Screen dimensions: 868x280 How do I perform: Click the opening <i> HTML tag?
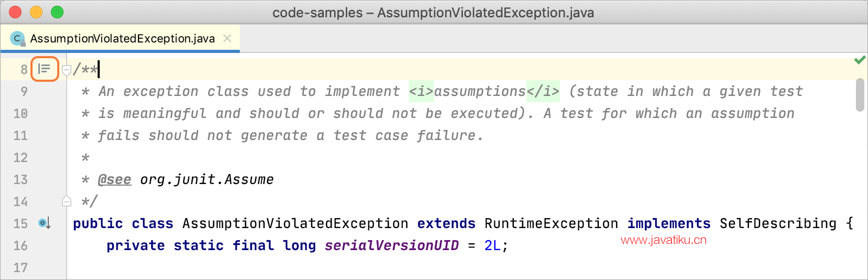tap(421, 91)
